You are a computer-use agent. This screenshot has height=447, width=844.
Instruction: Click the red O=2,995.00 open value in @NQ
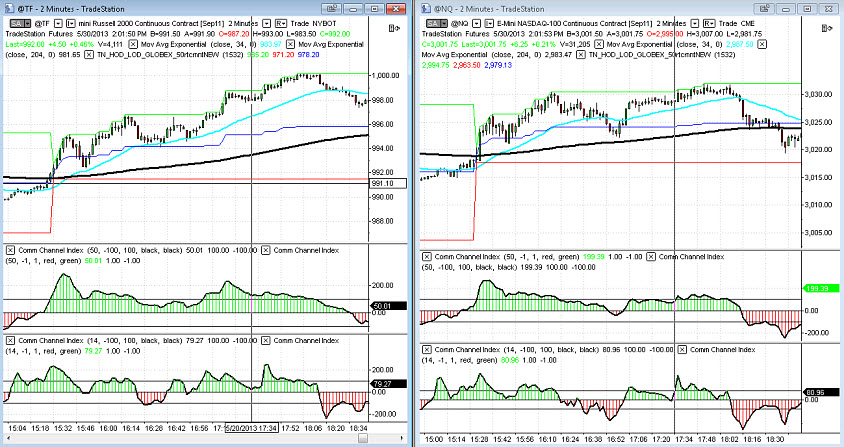click(x=665, y=34)
